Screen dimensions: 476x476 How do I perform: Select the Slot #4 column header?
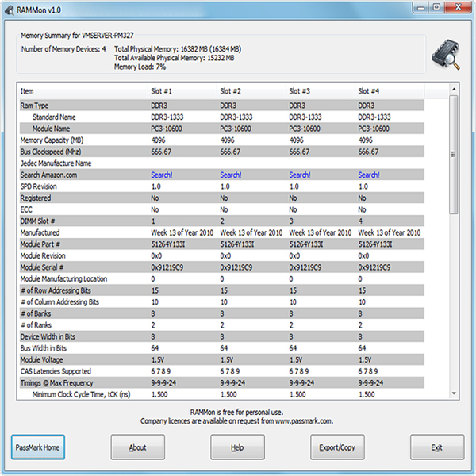(390, 91)
